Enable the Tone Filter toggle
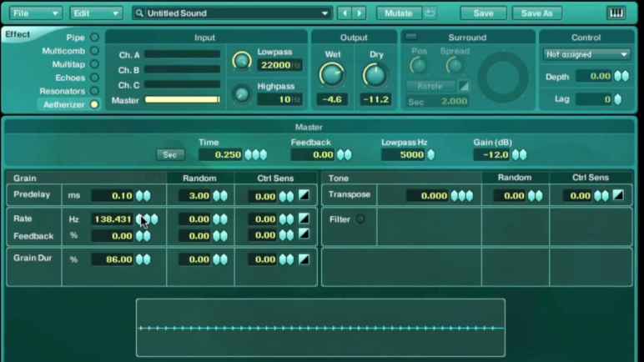The height and width of the screenshot is (362, 644). (x=360, y=219)
